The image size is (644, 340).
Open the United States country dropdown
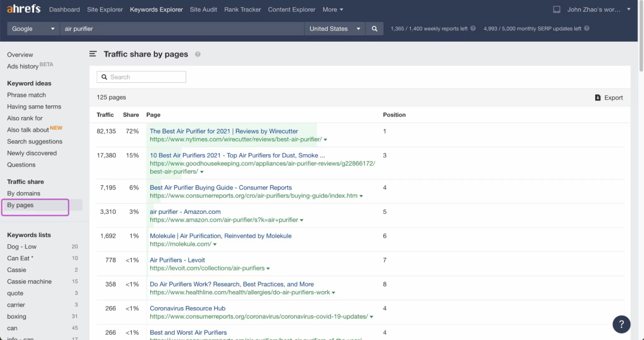[x=335, y=29]
